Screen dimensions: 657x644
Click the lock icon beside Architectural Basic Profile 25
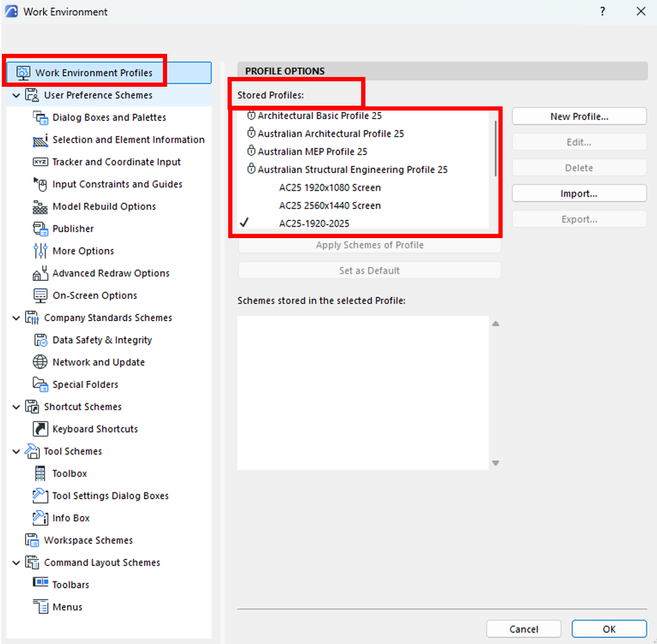(x=251, y=115)
